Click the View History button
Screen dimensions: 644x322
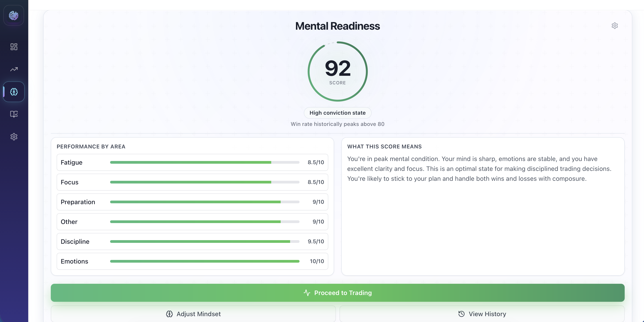(x=482, y=314)
